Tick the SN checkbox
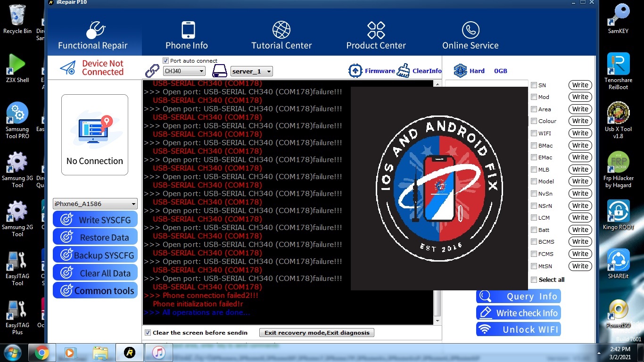644x362 pixels. coord(534,85)
